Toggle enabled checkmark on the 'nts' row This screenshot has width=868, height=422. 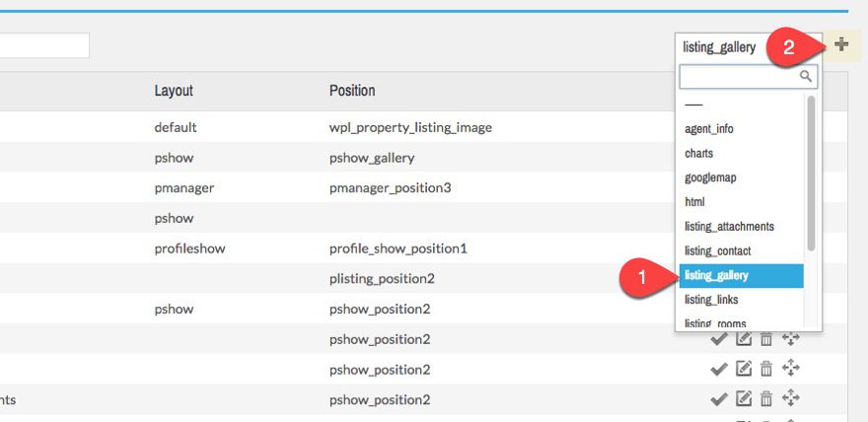(719, 399)
